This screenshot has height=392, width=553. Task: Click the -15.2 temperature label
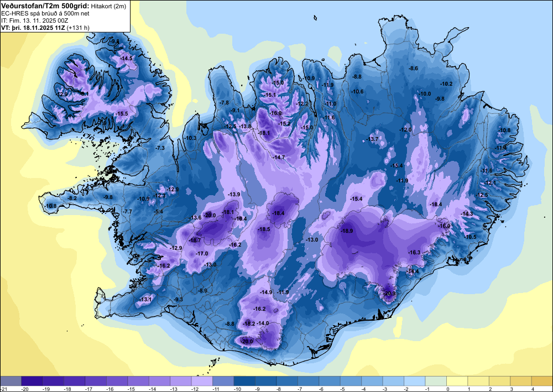(285, 123)
